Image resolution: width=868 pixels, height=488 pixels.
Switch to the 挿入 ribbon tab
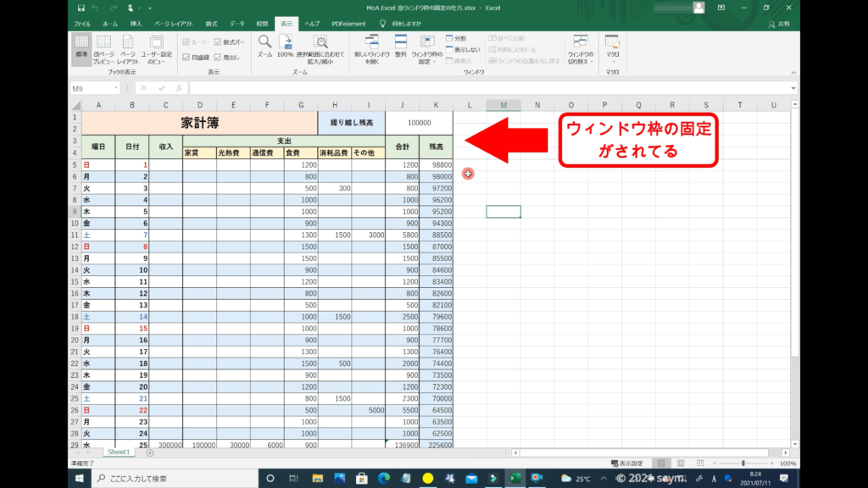pyautogui.click(x=136, y=24)
